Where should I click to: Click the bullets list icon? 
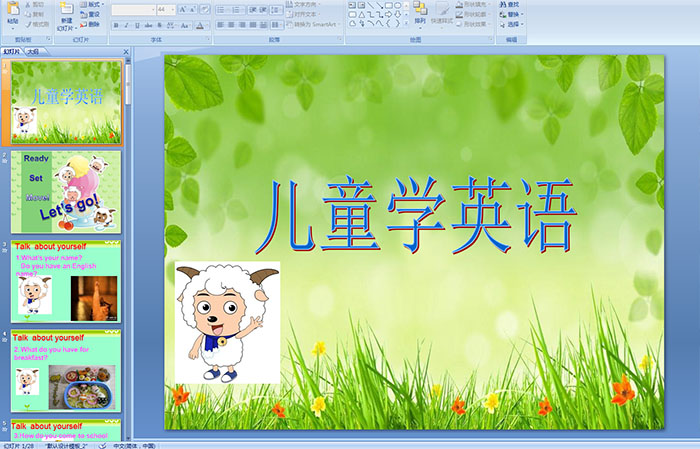[x=222, y=10]
